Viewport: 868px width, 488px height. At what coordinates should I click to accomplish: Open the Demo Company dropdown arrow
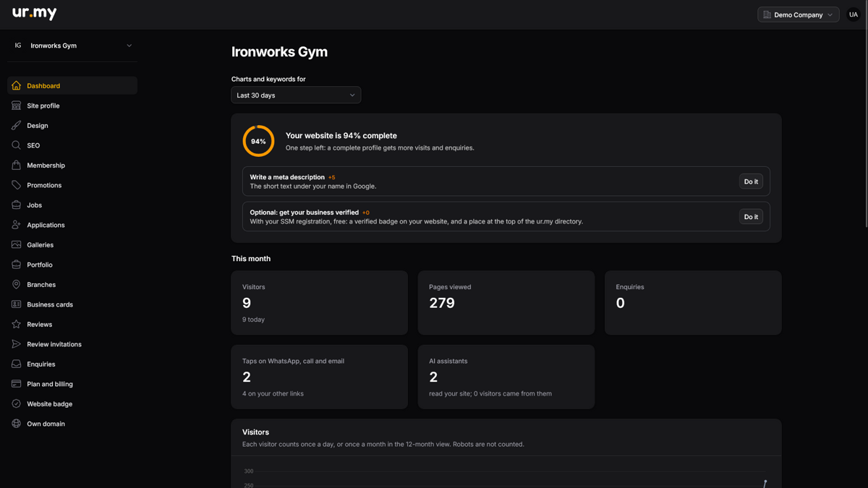(830, 14)
